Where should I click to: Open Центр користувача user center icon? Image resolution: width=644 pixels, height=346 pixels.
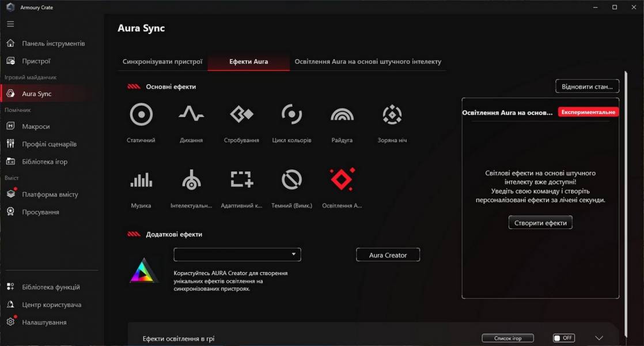coord(11,304)
